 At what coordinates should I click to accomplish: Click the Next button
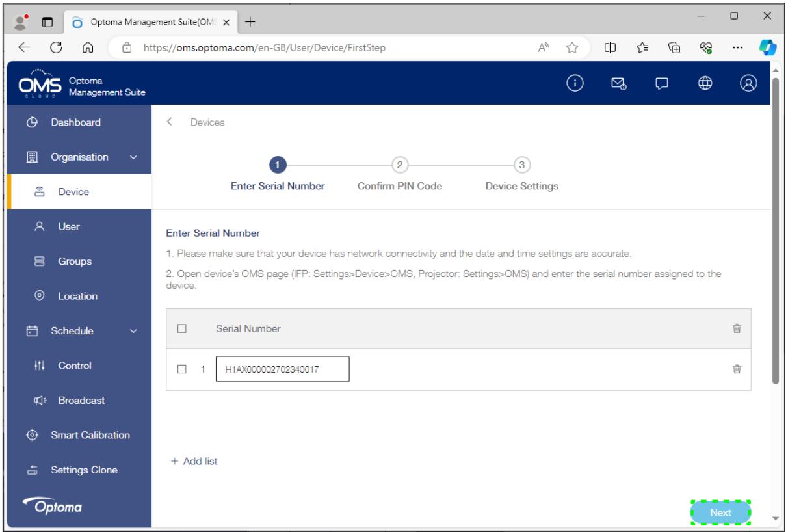720,512
